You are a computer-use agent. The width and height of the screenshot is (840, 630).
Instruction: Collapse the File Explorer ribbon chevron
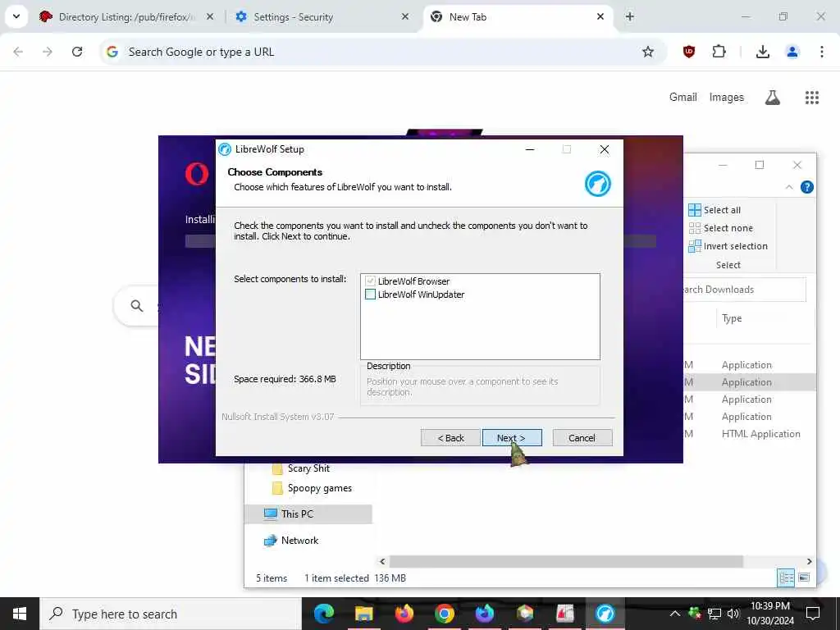click(x=789, y=187)
